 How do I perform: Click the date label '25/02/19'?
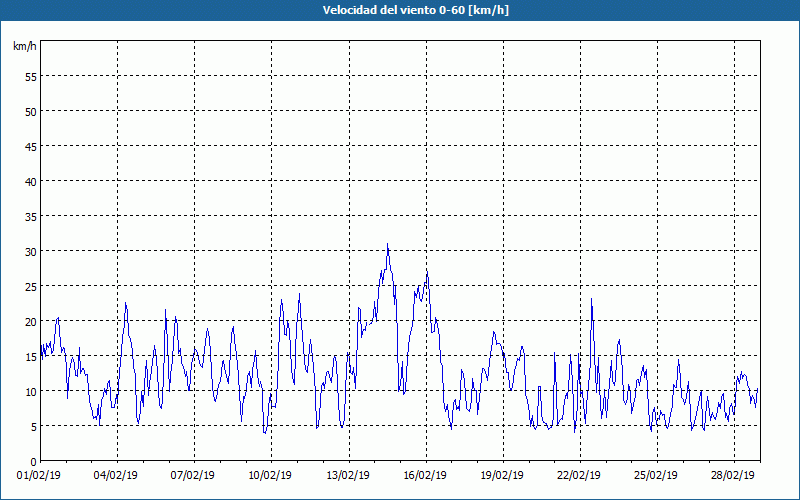click(x=656, y=475)
